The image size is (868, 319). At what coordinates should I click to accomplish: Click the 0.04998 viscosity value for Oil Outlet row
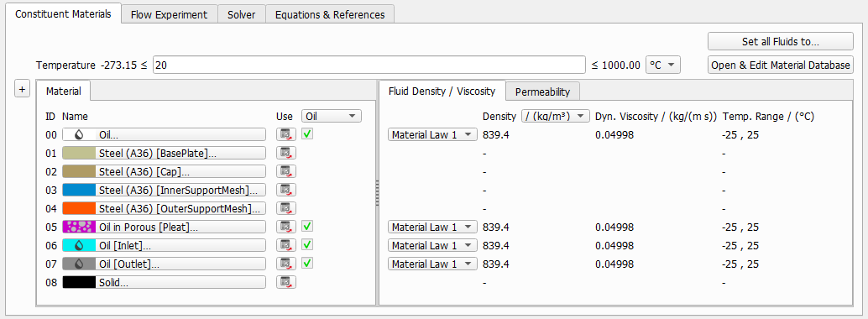pyautogui.click(x=614, y=264)
